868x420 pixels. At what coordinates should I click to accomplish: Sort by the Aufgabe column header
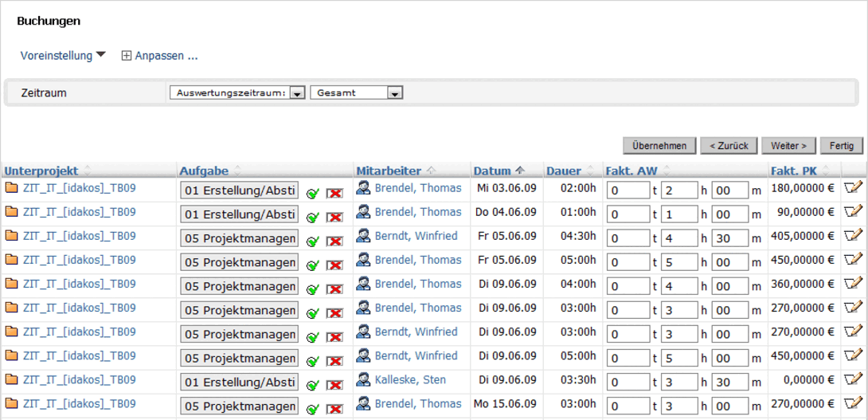[x=205, y=171]
